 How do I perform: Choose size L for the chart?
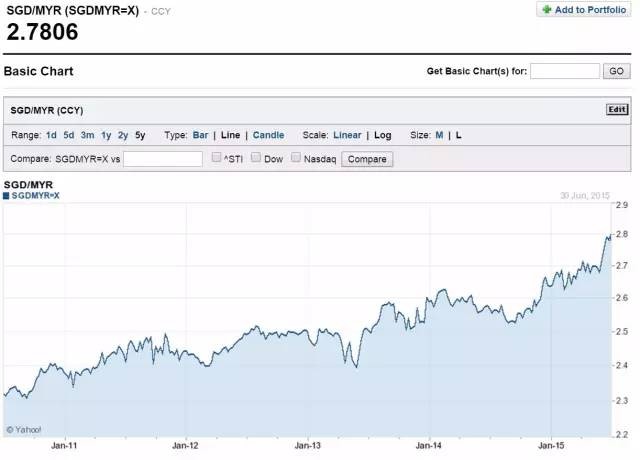pyautogui.click(x=459, y=135)
